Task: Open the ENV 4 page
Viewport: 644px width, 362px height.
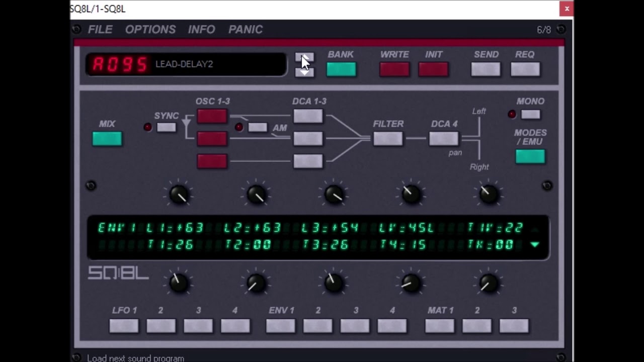Action: click(x=392, y=326)
